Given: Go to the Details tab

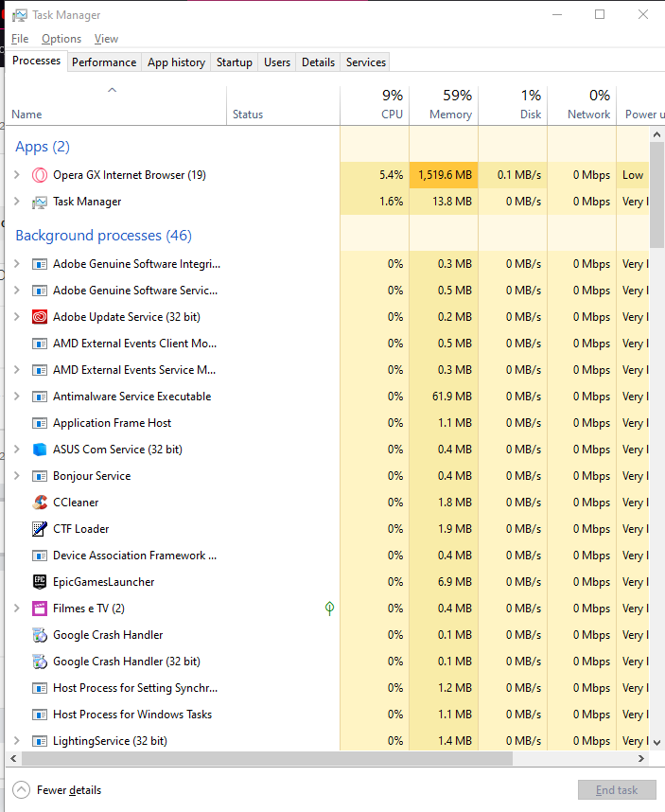Looking at the screenshot, I should pos(318,62).
